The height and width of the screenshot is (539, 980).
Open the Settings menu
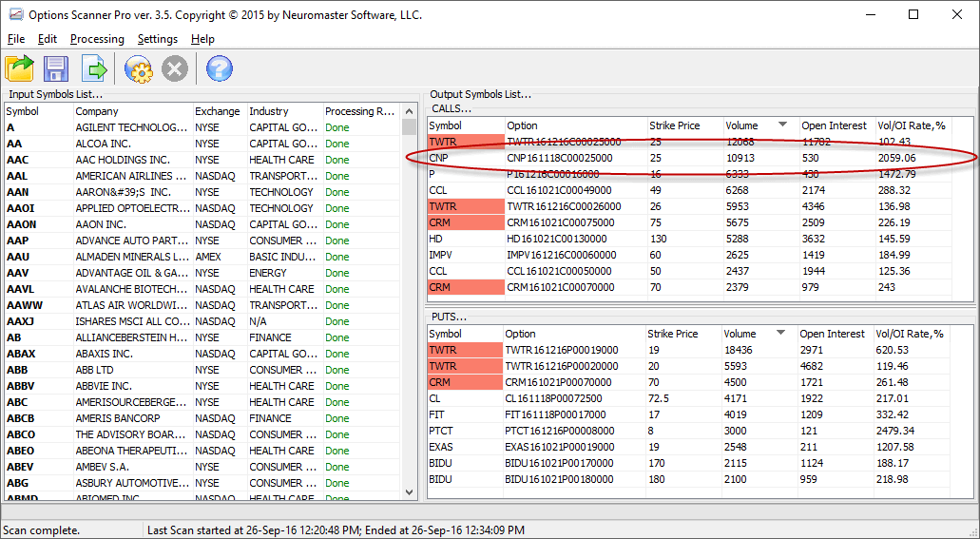pyautogui.click(x=158, y=39)
